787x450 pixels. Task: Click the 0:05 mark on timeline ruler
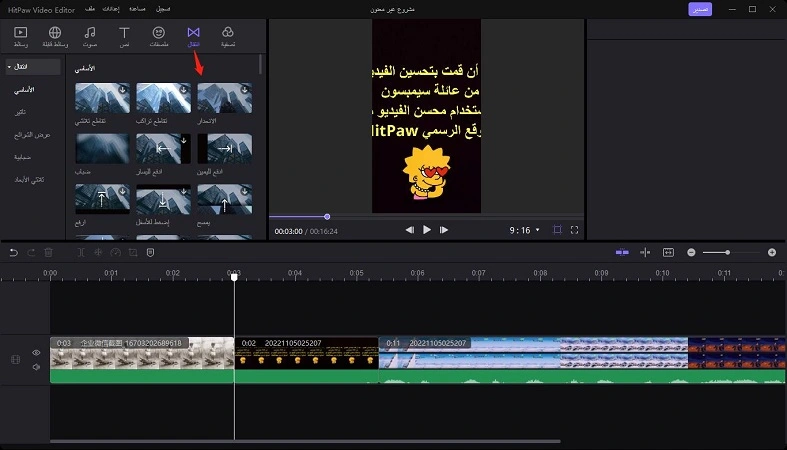(x=356, y=273)
